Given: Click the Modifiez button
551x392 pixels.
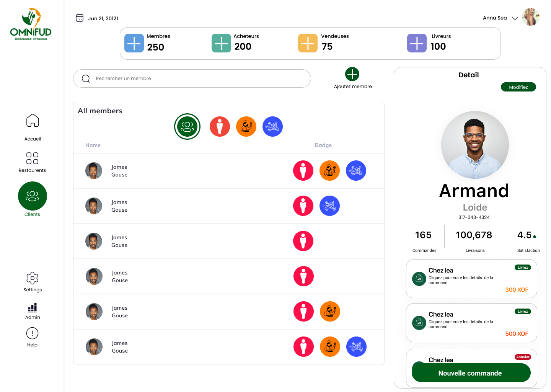Looking at the screenshot, I should (518, 87).
